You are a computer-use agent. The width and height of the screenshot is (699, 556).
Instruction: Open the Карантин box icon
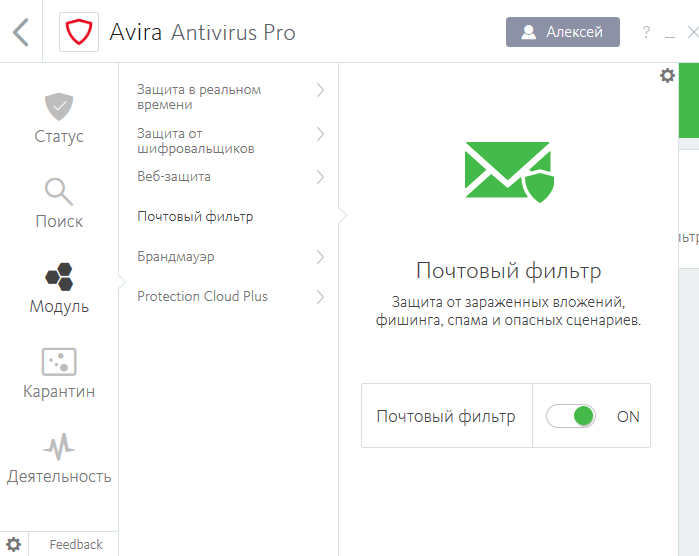tap(59, 362)
